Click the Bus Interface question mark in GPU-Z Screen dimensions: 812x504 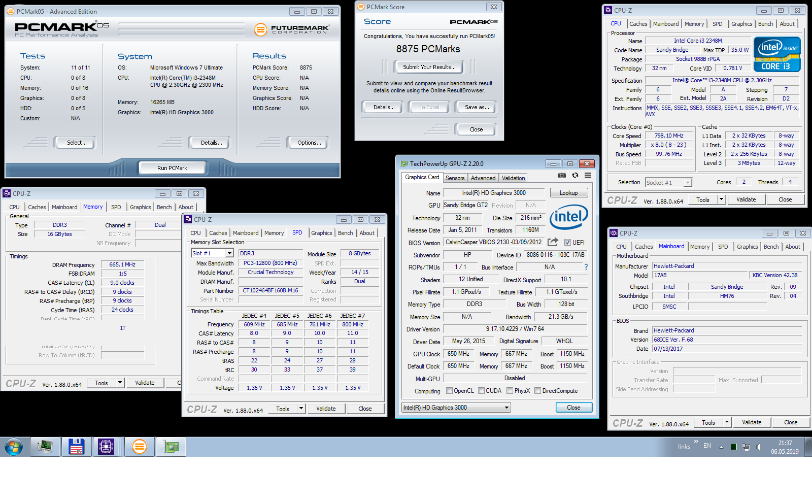[x=586, y=267]
